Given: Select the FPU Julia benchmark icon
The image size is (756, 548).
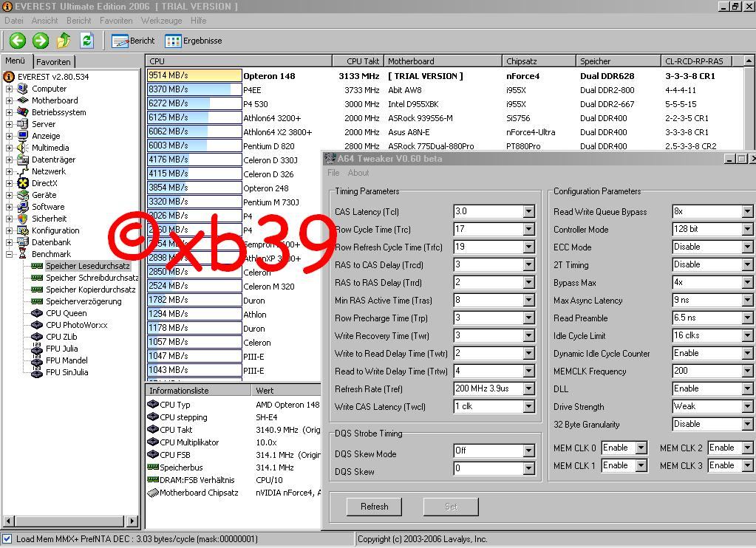Looking at the screenshot, I should click(x=37, y=349).
